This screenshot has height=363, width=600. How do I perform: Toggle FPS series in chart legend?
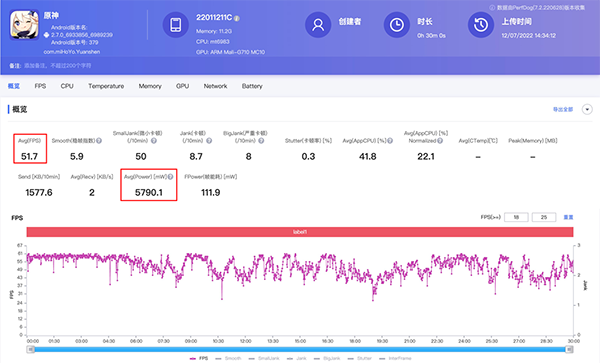tap(199, 358)
